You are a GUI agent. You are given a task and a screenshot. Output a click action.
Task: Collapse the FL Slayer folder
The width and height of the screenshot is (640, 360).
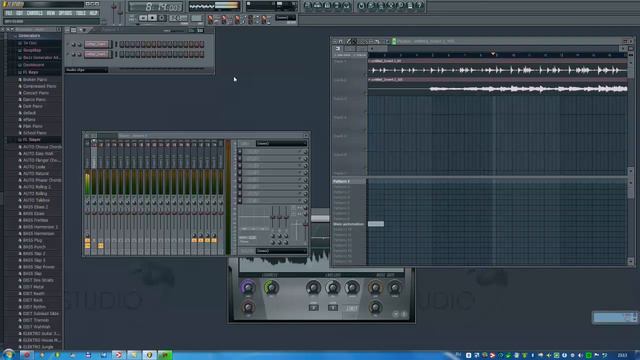31,140
